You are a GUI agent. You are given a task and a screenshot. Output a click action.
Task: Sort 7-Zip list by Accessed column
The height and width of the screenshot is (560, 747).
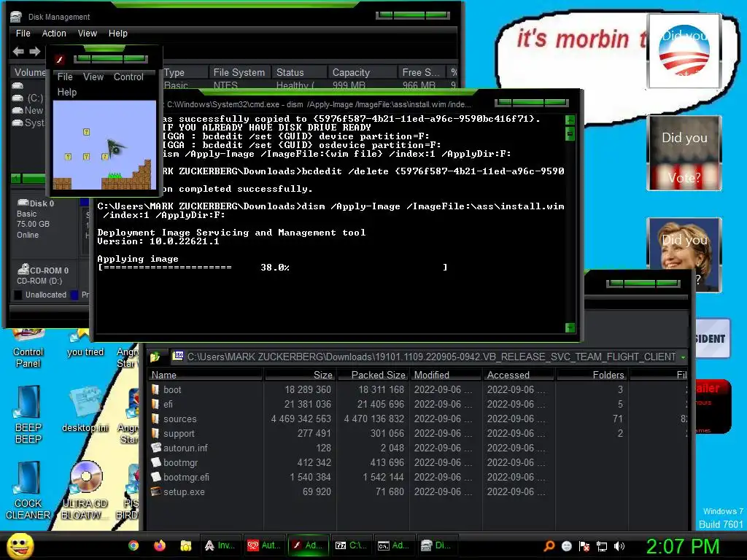(519, 376)
